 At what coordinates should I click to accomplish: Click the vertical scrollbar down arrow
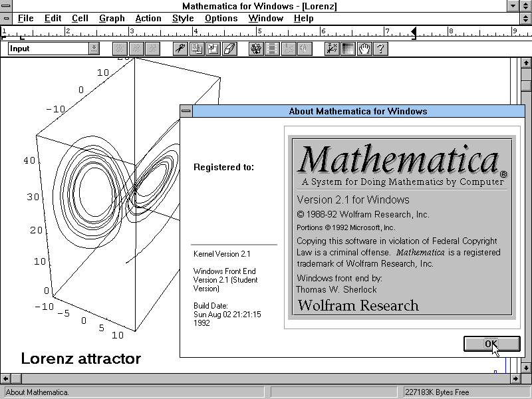pyautogui.click(x=526, y=368)
